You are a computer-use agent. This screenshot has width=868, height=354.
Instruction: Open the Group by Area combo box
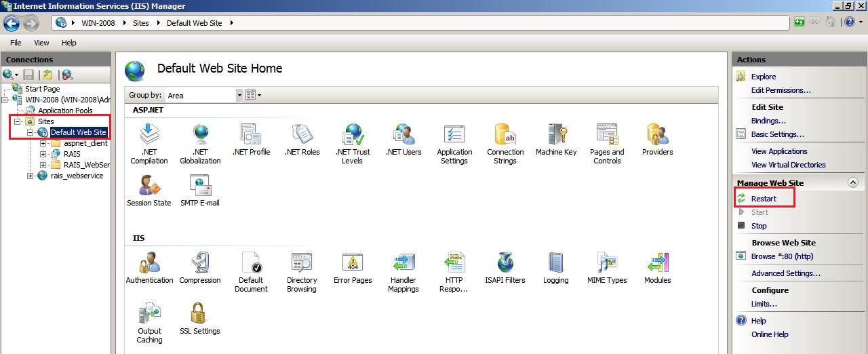tap(203, 96)
